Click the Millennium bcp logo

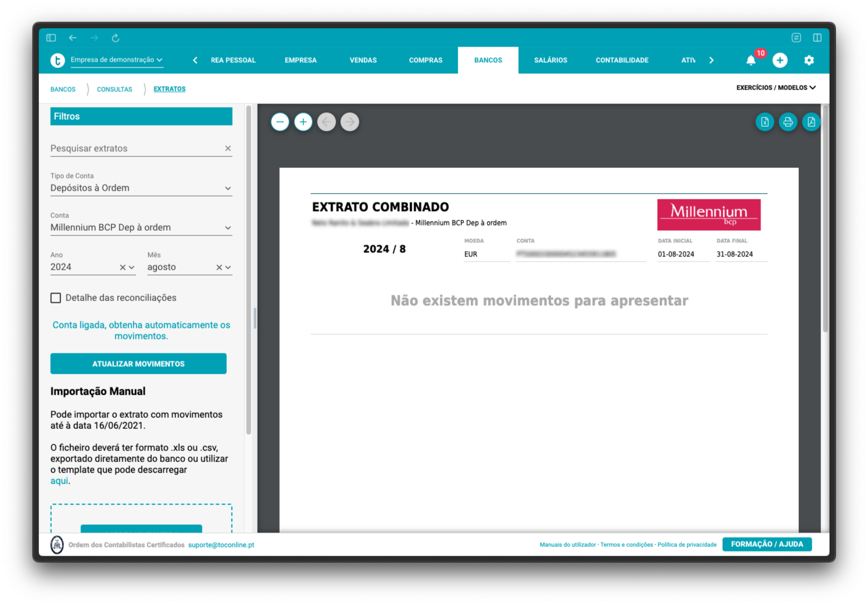click(x=709, y=215)
